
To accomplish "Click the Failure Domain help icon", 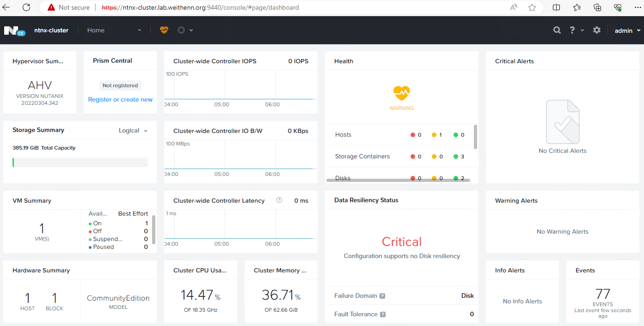I will 382,296.
